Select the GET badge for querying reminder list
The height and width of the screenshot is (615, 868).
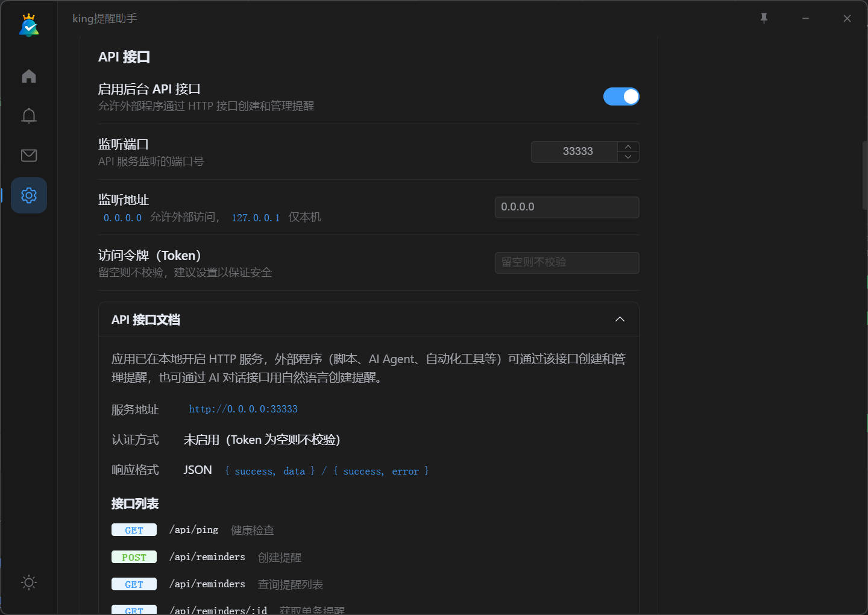134,584
